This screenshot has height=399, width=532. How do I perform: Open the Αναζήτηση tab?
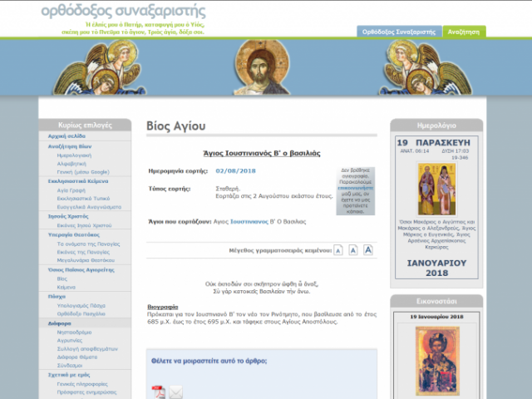click(464, 32)
